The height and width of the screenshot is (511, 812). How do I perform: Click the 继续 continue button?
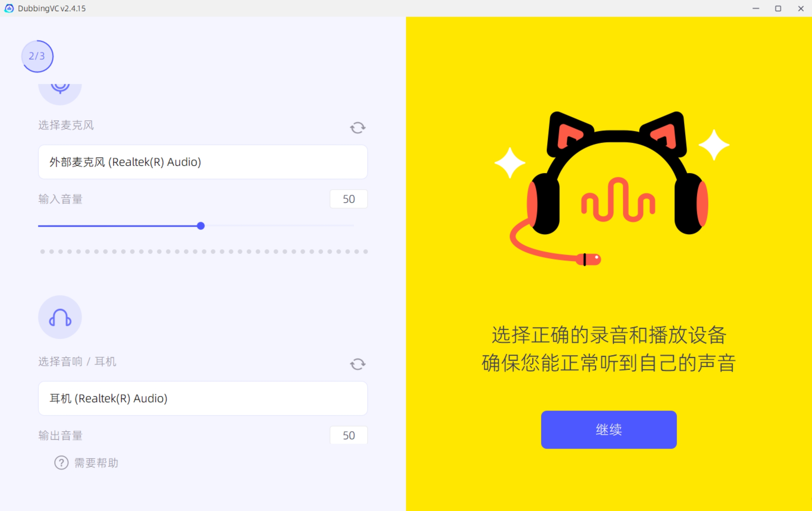(609, 430)
